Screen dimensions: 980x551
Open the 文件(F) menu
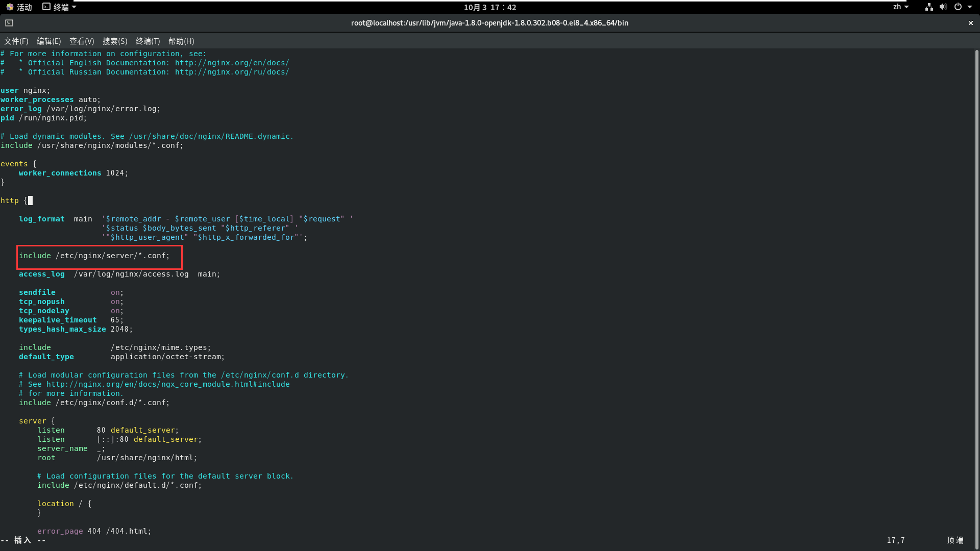(16, 41)
